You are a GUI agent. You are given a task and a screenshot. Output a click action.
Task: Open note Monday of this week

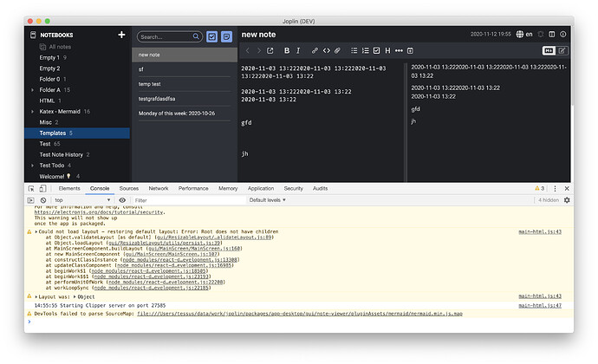pyautogui.click(x=185, y=114)
